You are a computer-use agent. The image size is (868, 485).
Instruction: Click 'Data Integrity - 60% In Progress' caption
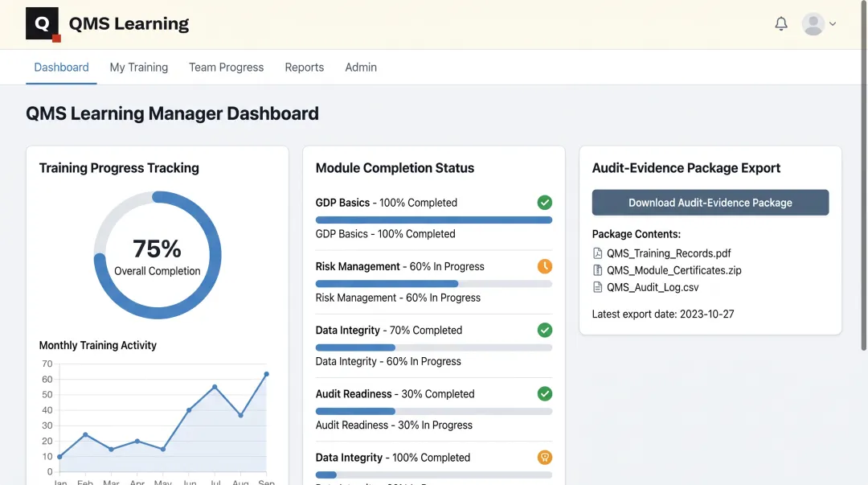(x=388, y=361)
